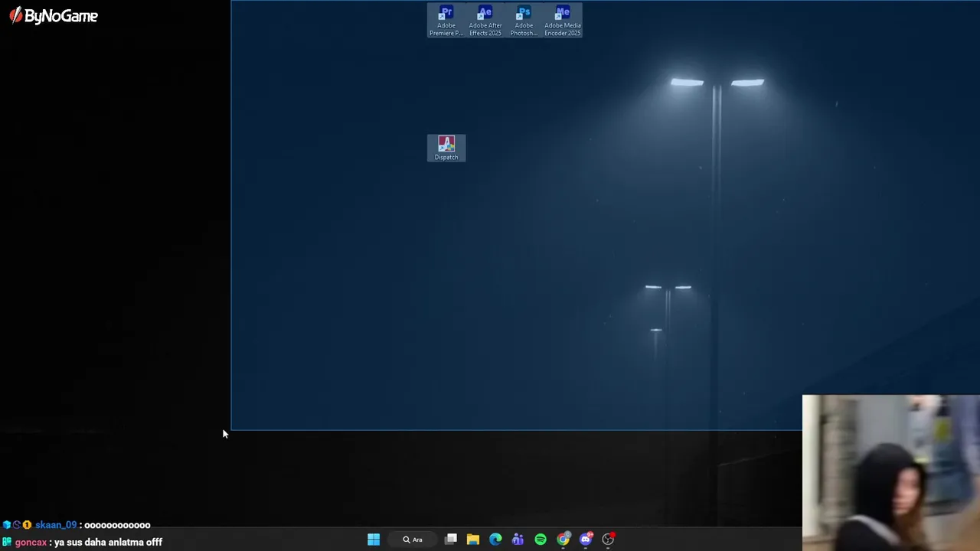Open Microsoft Teams from the taskbar
The width and height of the screenshot is (980, 551).
518,540
